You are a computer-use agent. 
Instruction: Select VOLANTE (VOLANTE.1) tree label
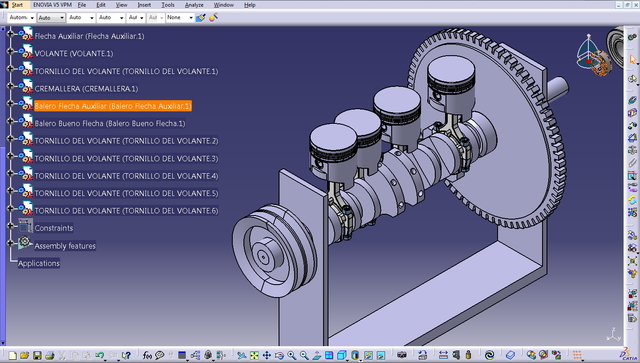(73, 53)
